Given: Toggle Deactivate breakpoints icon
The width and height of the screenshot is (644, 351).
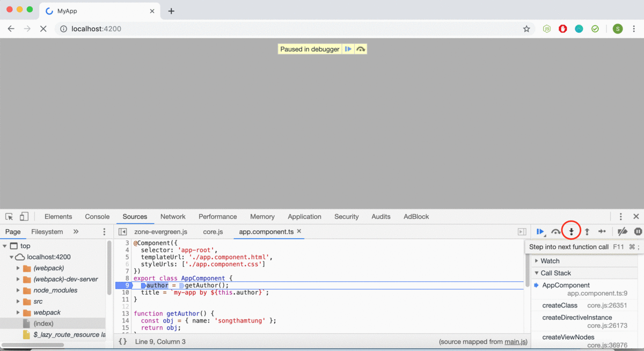Looking at the screenshot, I should (623, 231).
